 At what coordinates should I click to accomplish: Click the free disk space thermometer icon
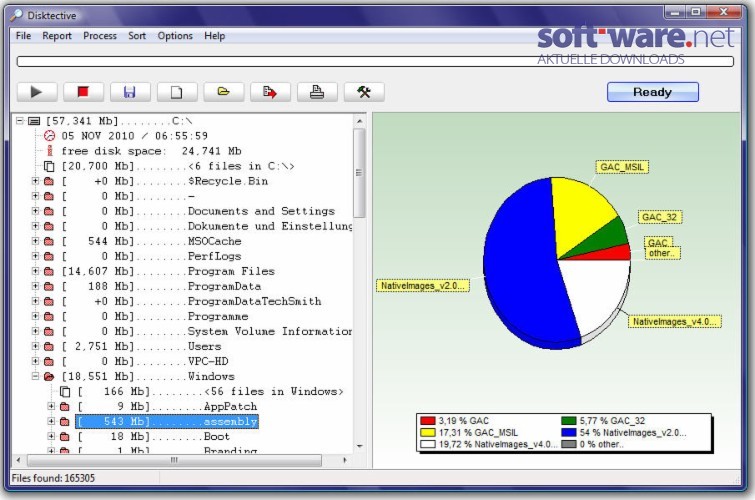[49, 151]
